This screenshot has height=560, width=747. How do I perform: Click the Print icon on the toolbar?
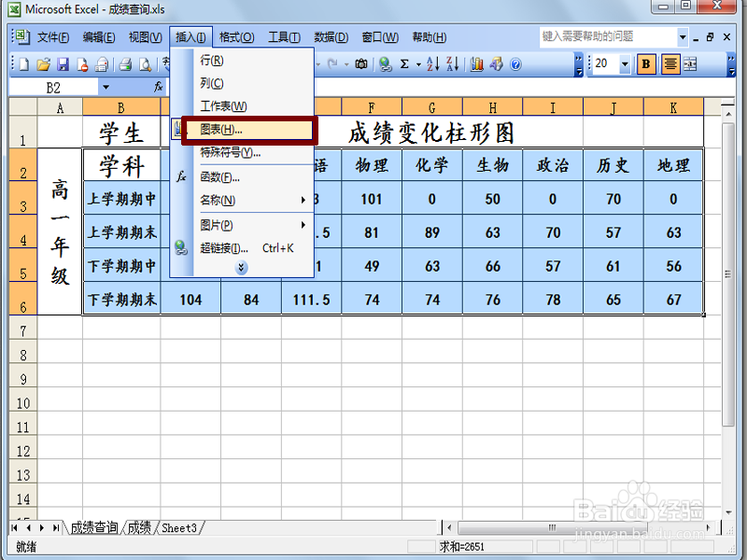click(126, 64)
